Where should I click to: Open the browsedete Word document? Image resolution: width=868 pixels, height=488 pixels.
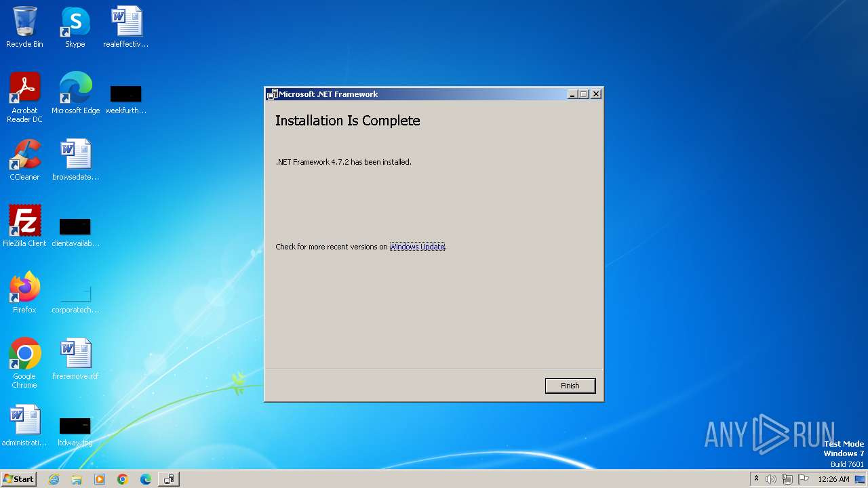tap(75, 160)
